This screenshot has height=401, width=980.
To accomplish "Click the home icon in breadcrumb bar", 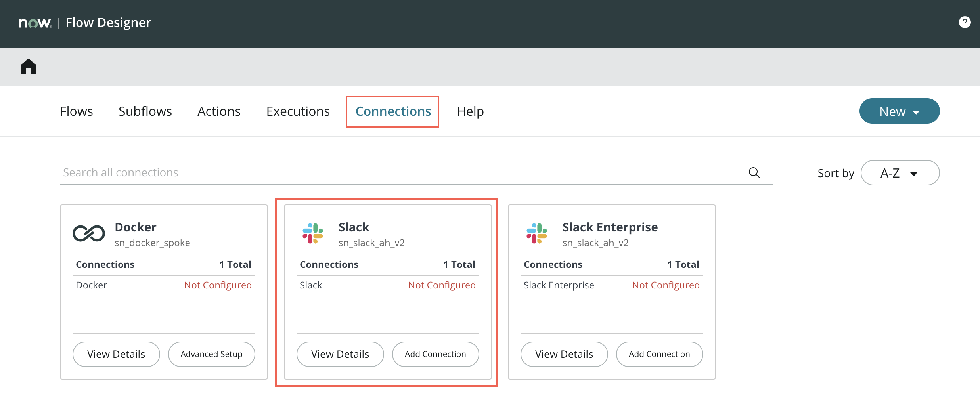I will [x=29, y=67].
